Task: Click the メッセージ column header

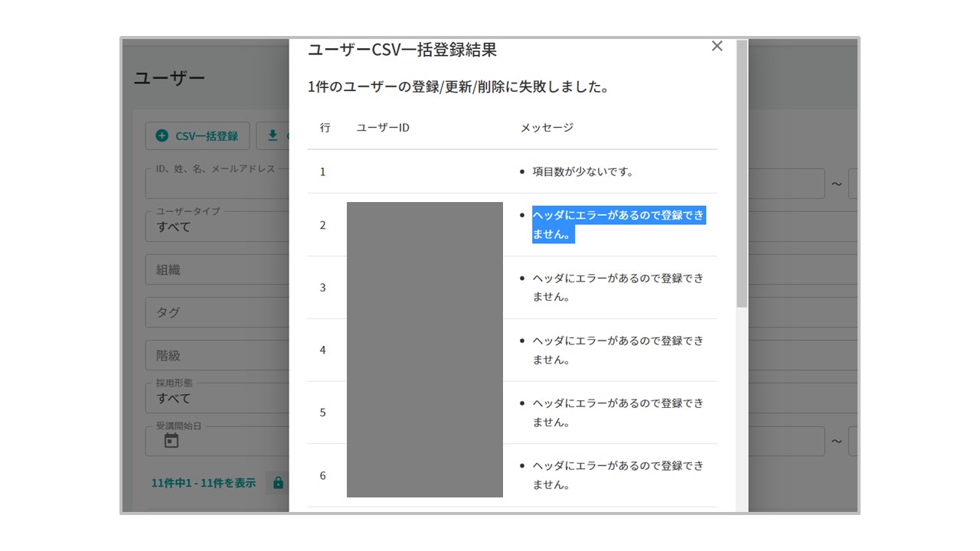Action: (547, 127)
